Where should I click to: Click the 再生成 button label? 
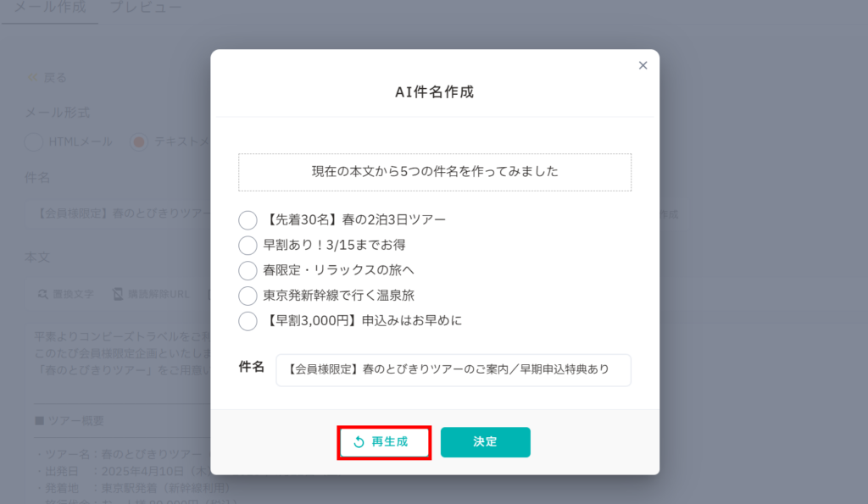click(x=390, y=442)
